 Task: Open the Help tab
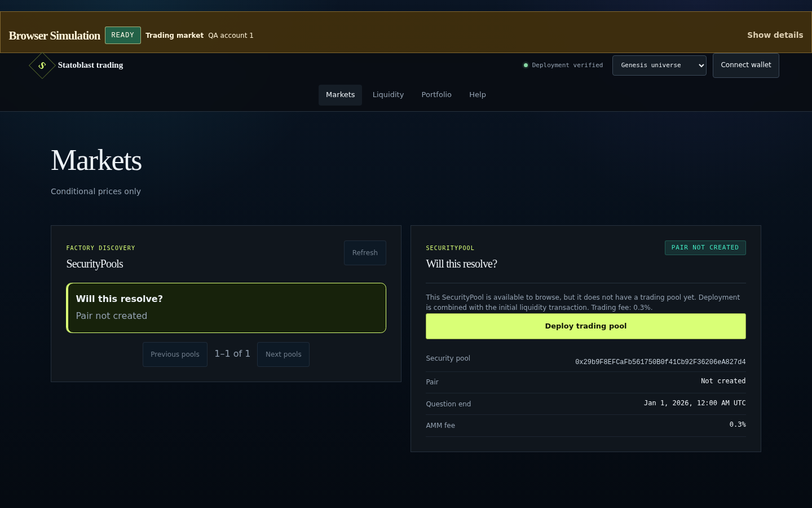478,95
